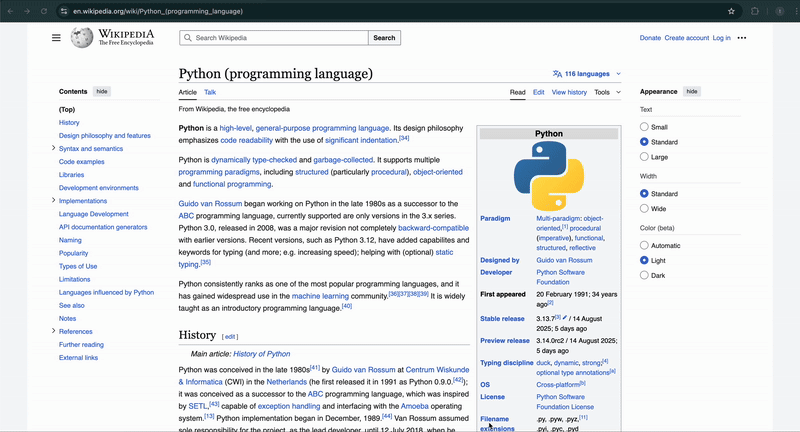Click the Wikipedia globe logo
This screenshot has width=800, height=432.
pyautogui.click(x=82, y=37)
